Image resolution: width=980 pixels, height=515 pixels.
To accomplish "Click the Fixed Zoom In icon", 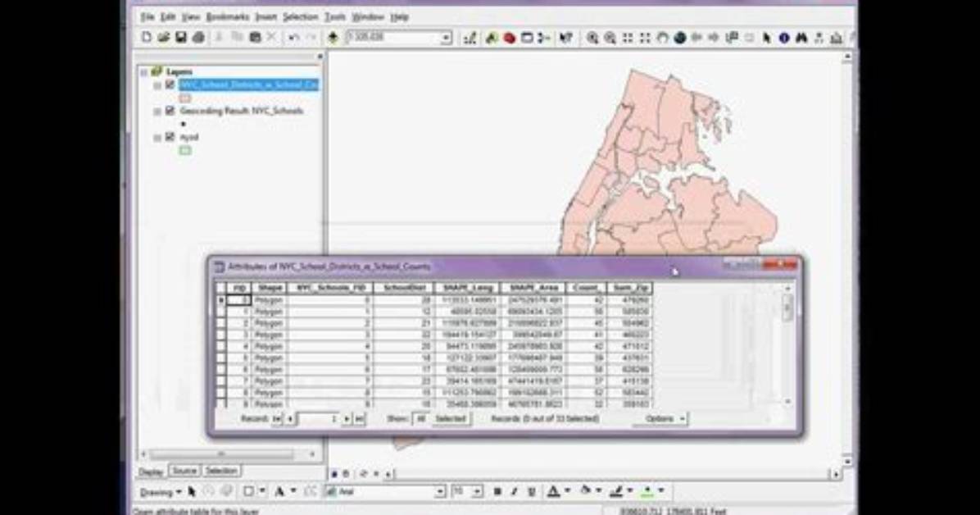I will 628,39.
